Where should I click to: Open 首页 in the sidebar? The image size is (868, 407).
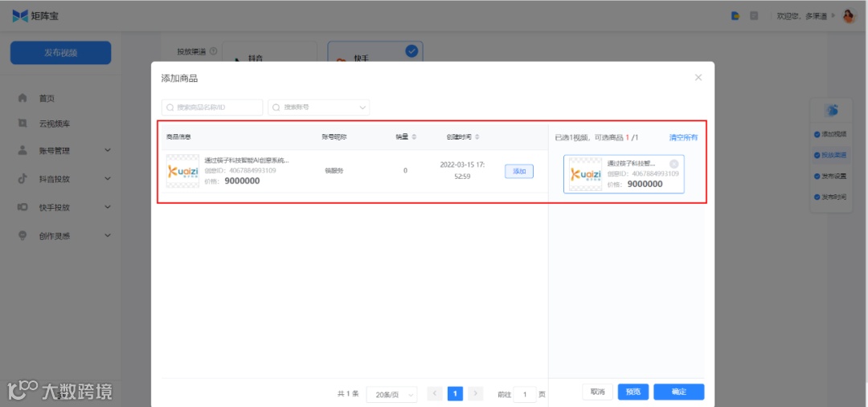pyautogui.click(x=47, y=99)
